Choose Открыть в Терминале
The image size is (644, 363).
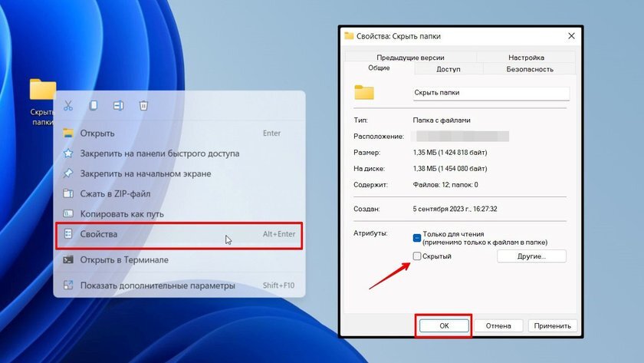(179, 260)
